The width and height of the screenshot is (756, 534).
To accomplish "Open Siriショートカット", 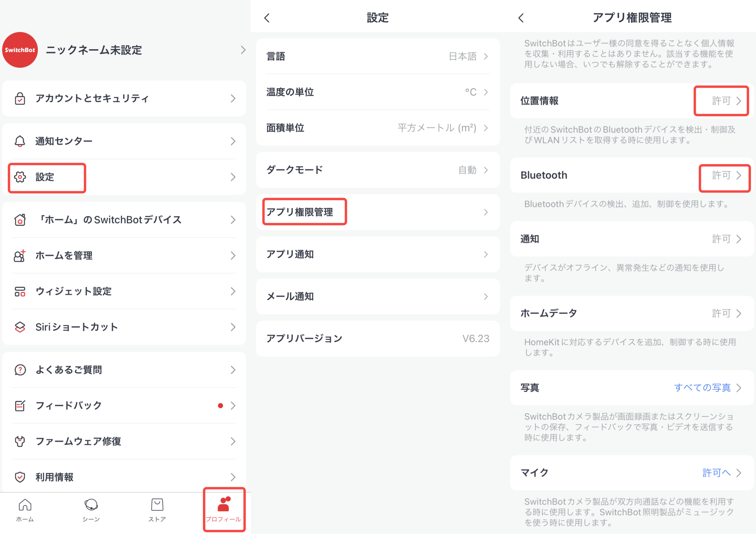I will pos(124,327).
